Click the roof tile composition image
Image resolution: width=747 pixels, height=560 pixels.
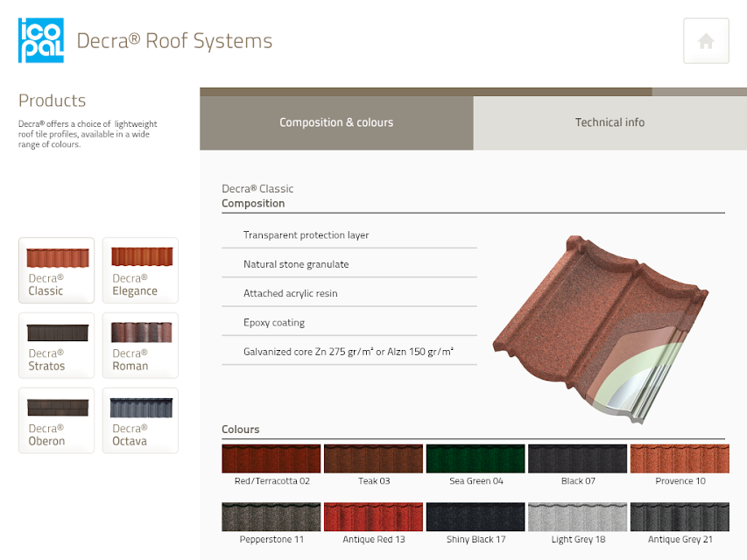[x=600, y=329]
